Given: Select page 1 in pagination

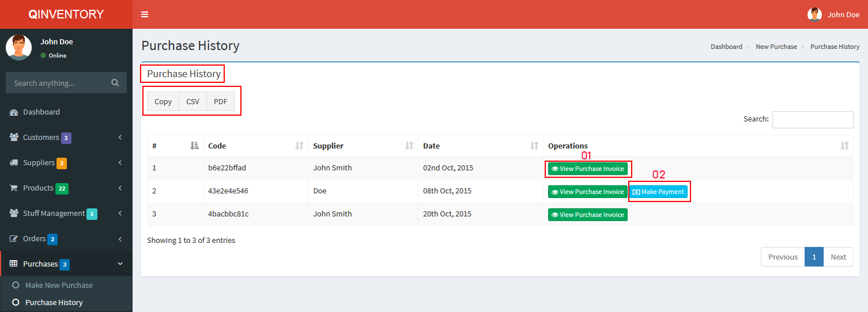Looking at the screenshot, I should pos(814,257).
